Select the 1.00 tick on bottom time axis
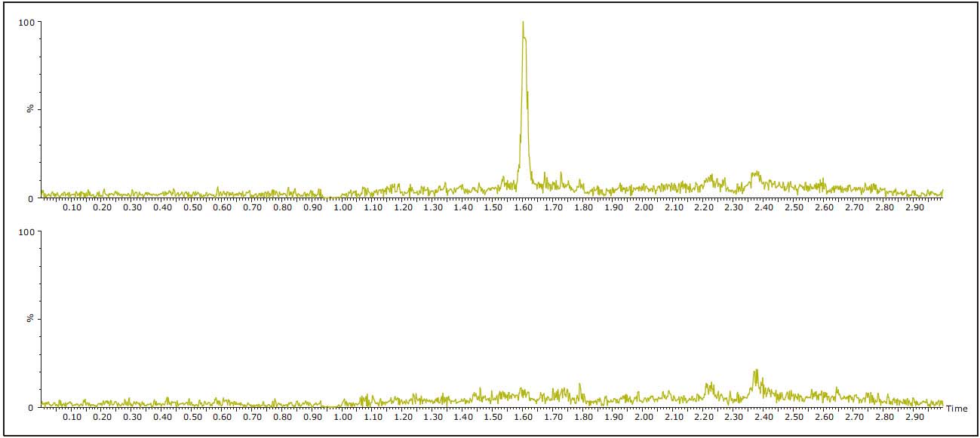980x438 pixels. pyautogui.click(x=343, y=416)
